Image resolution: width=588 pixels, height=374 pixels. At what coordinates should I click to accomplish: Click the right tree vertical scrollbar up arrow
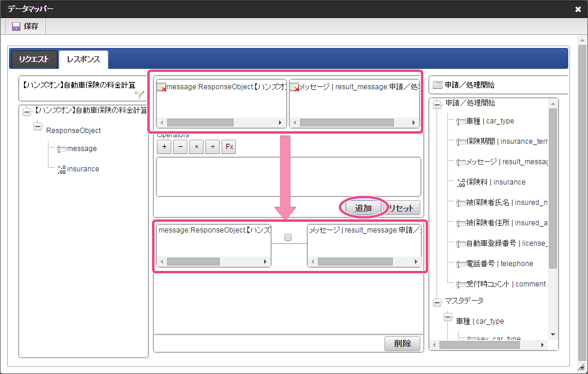click(553, 103)
